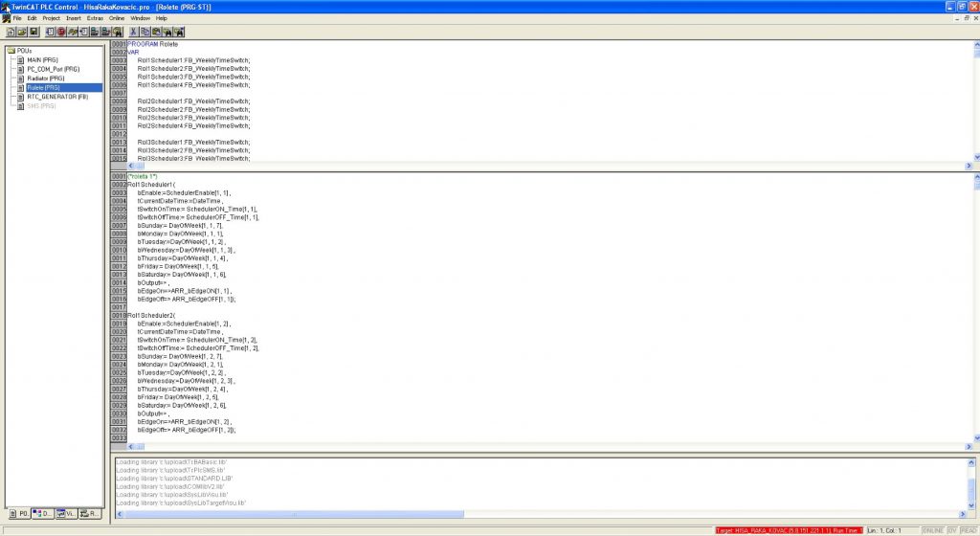Click the red Stop toolbar icon
This screenshot has width=980, height=536.
point(61,32)
